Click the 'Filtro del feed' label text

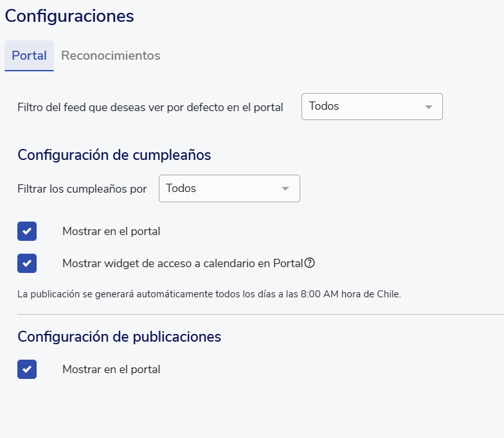pyautogui.click(x=150, y=107)
